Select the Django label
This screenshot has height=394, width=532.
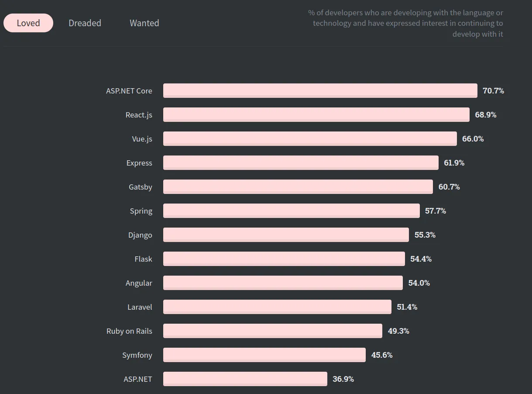(140, 235)
